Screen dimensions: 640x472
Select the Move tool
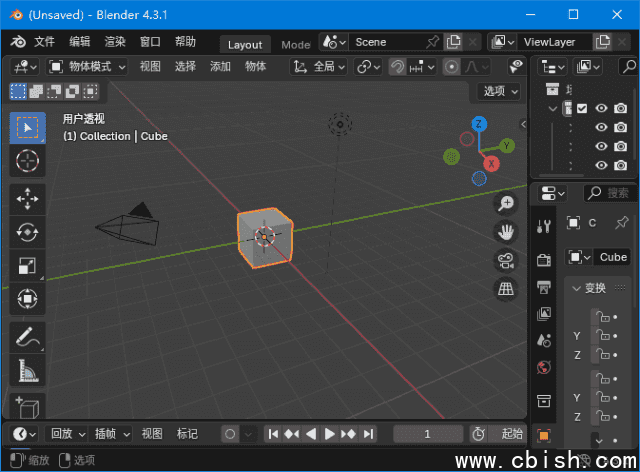[27, 199]
